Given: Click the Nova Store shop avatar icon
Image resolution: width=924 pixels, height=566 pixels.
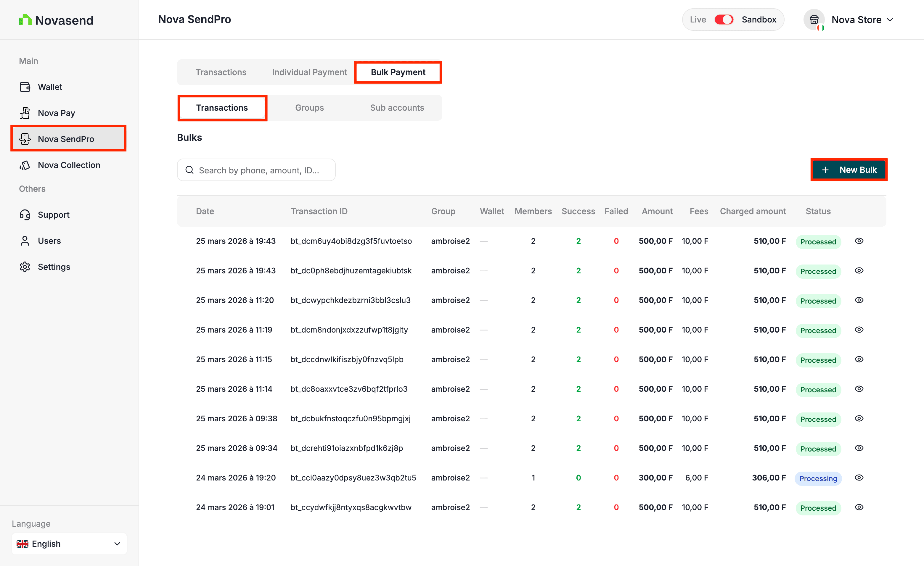Looking at the screenshot, I should tap(814, 20).
